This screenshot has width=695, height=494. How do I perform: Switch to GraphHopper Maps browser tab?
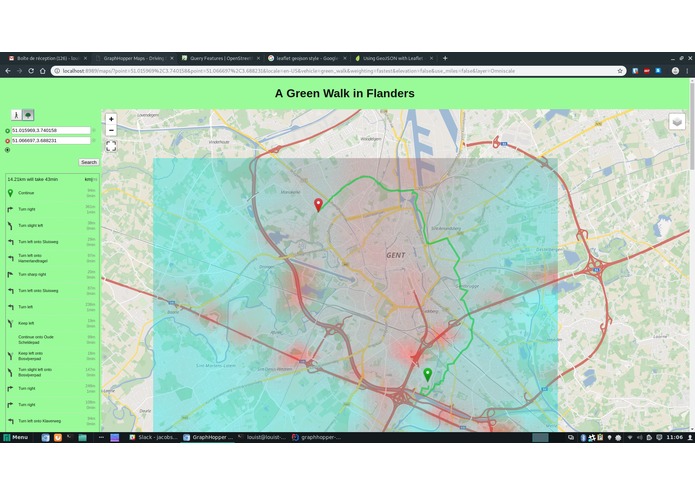click(134, 58)
